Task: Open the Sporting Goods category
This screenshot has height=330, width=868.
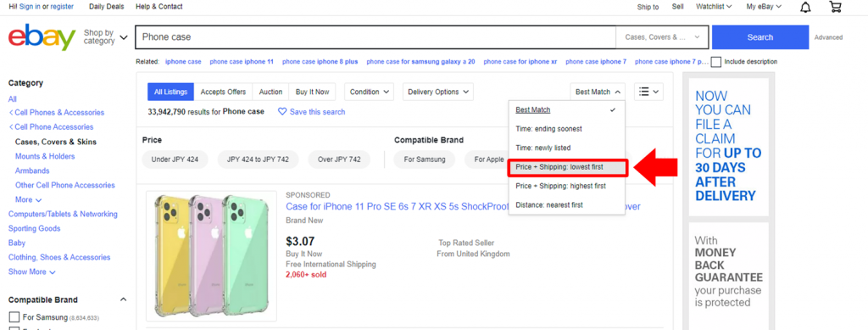Action: [x=34, y=228]
